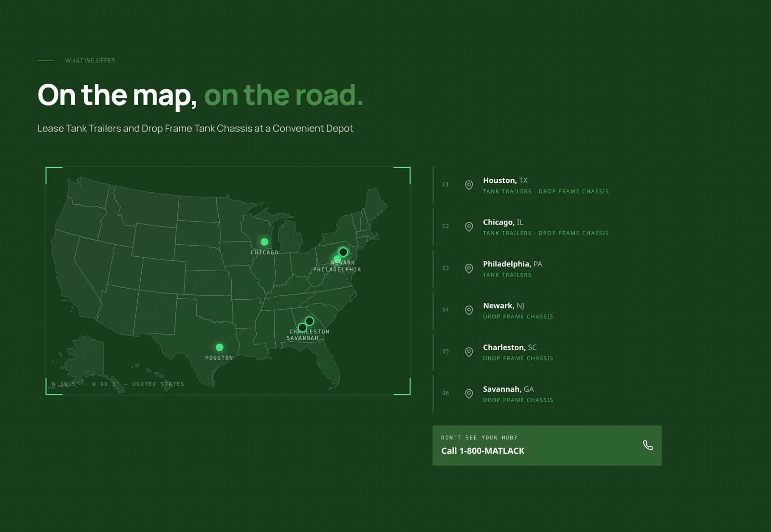Open the Charleston, SC location entry

[547, 353]
